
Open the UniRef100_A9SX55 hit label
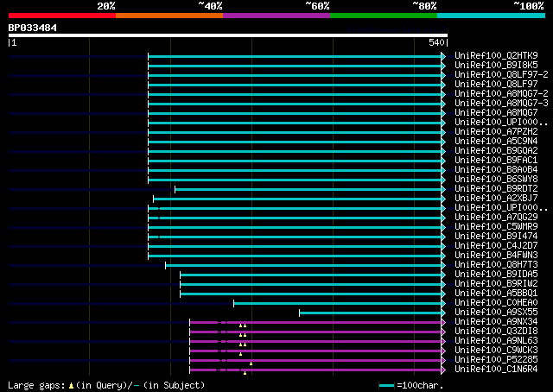pos(496,313)
